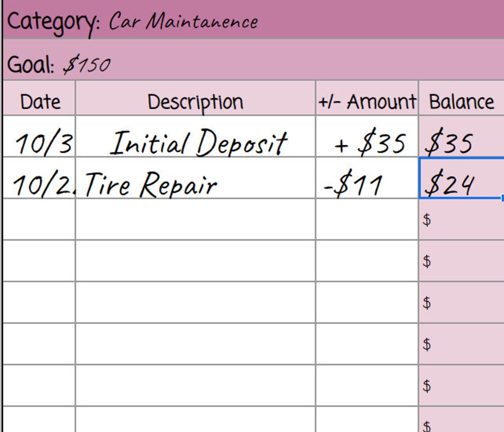The image size is (504, 432).
Task: Select the first empty balance cell below $24
Action: (462, 219)
